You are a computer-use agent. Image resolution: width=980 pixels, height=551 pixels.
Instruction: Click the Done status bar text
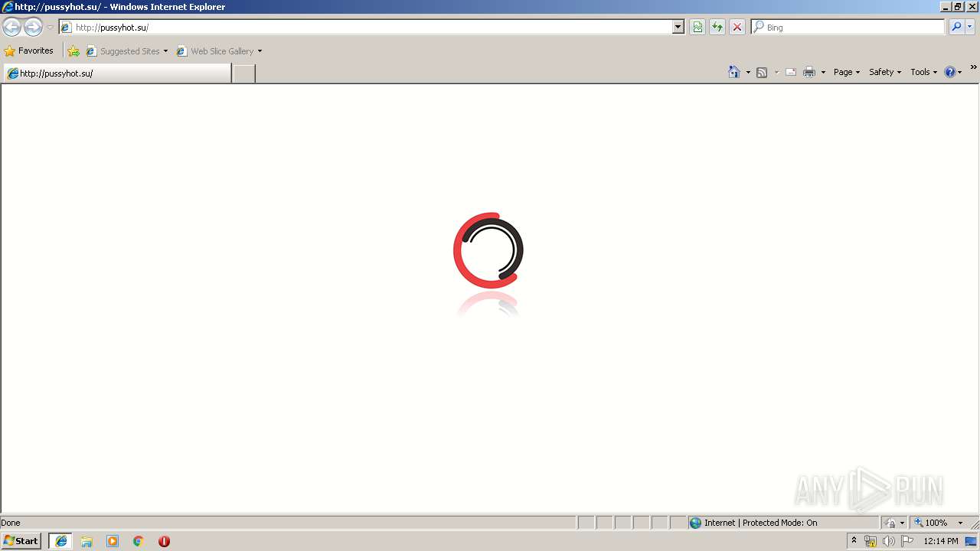pyautogui.click(x=11, y=523)
